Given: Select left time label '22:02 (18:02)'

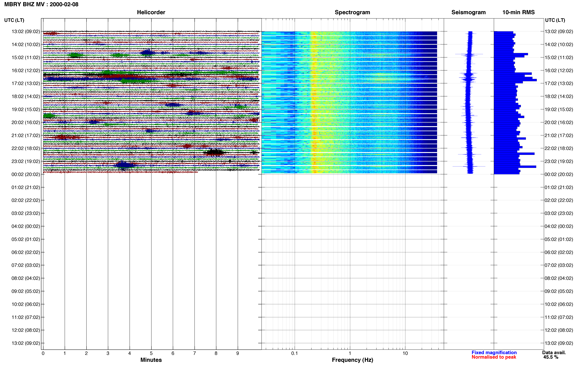Looking at the screenshot, I should coord(26,148).
